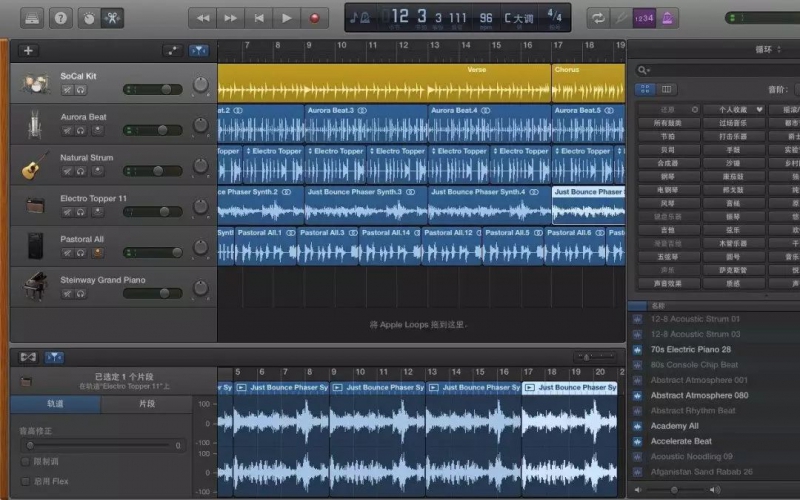The width and height of the screenshot is (800, 500).
Task: Enable the 限制调 limit to key checkbox
Action: click(25, 462)
